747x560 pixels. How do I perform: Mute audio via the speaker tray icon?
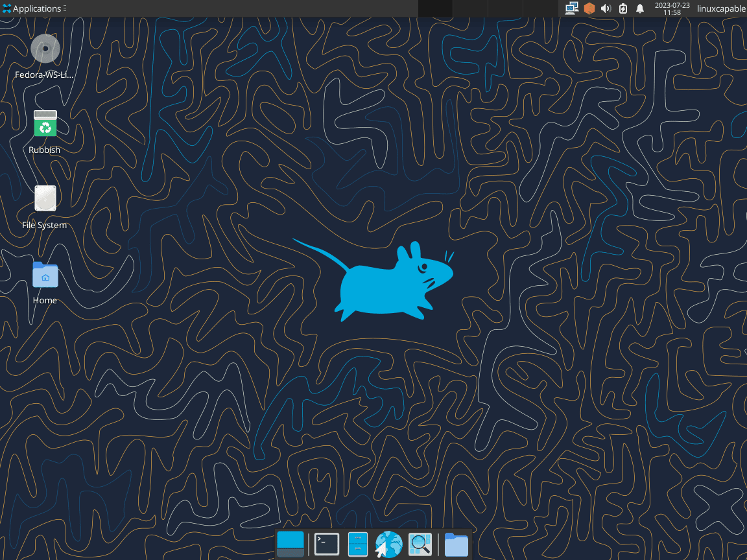pos(605,8)
